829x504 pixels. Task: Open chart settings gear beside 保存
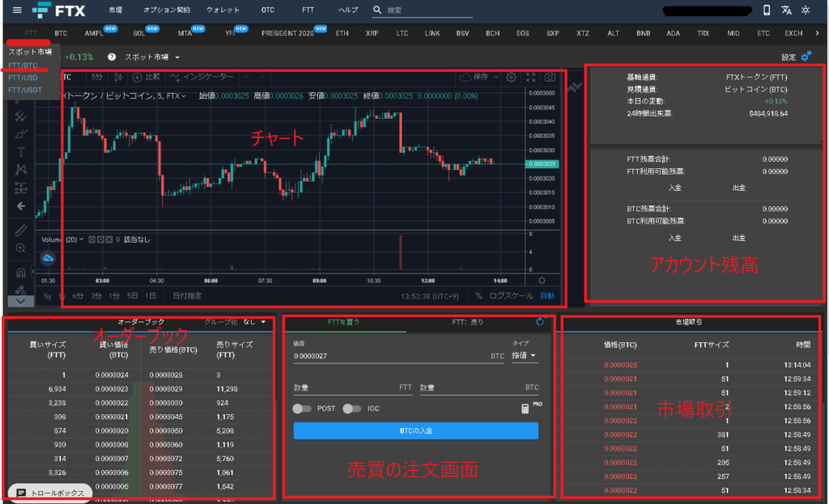512,77
